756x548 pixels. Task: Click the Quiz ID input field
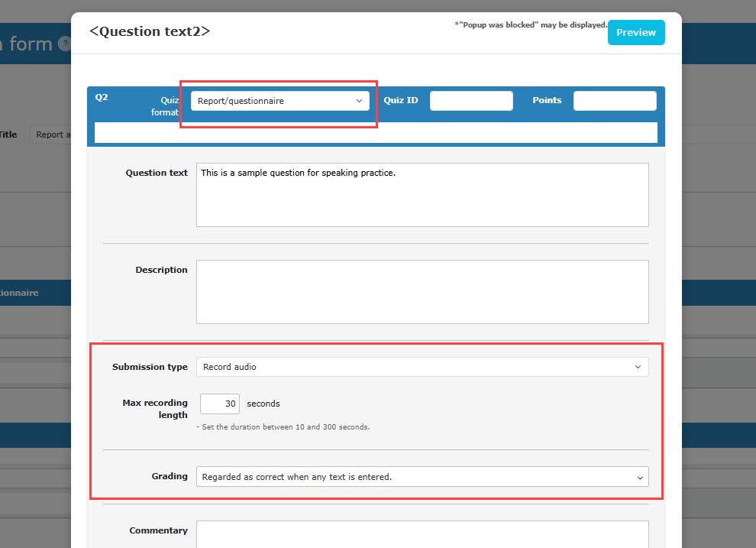pyautogui.click(x=471, y=101)
